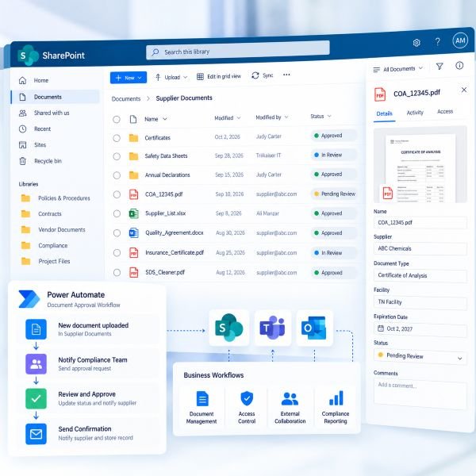Select Documents in left navigation
The image size is (476, 476).
[x=56, y=97]
